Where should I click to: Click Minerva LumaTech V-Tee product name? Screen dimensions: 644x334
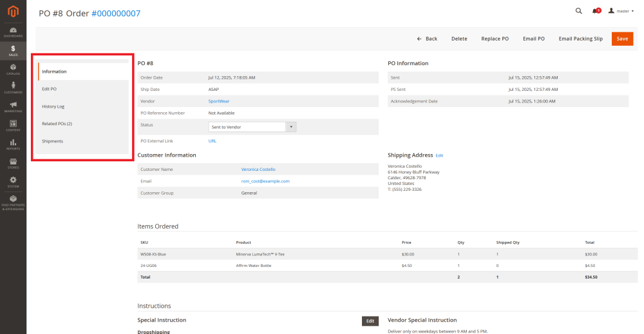tap(260, 254)
